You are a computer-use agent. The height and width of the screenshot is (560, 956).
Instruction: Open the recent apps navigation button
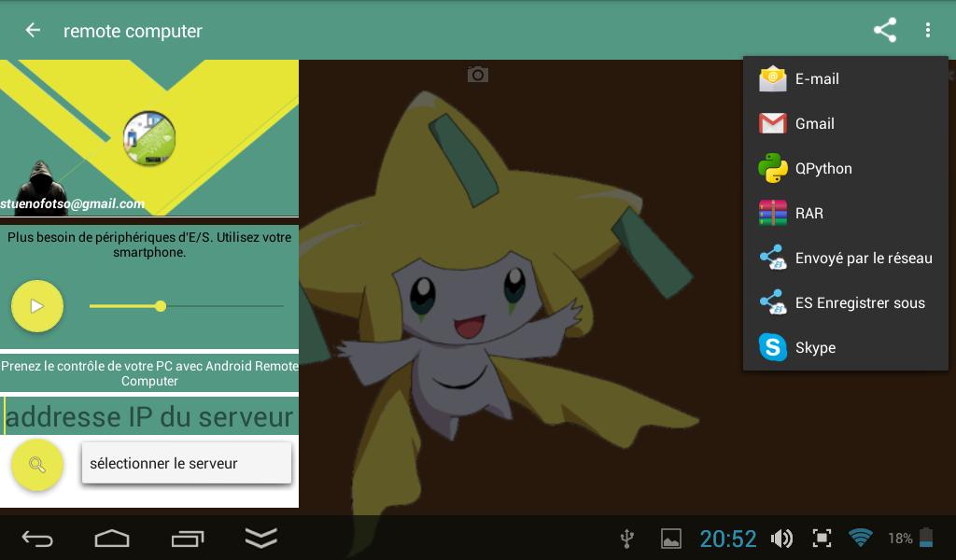187,539
